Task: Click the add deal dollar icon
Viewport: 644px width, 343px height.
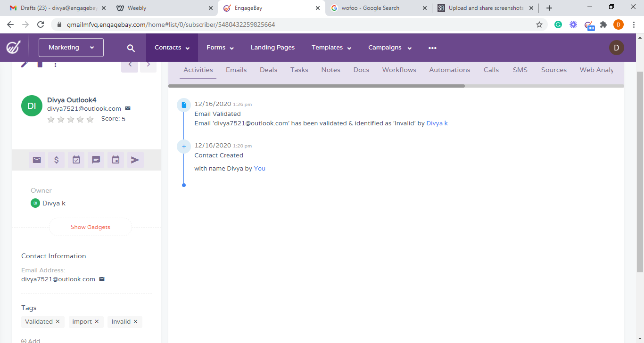Action: tap(57, 160)
